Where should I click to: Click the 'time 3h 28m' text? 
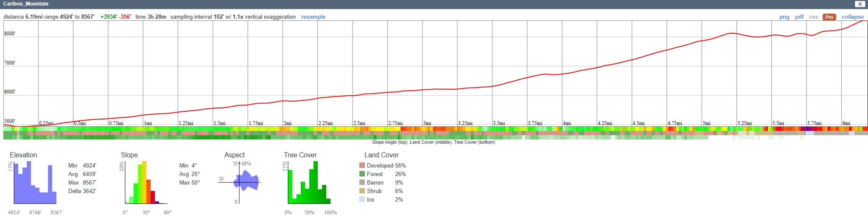[x=151, y=17]
